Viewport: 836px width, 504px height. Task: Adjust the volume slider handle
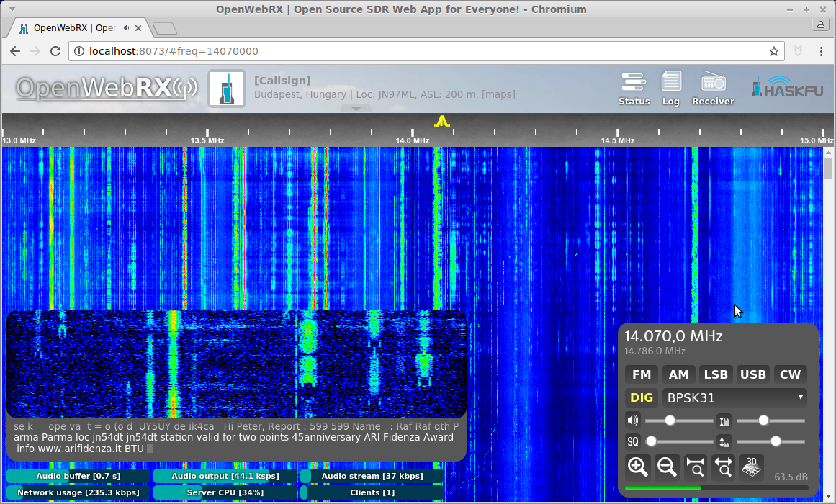click(x=670, y=420)
